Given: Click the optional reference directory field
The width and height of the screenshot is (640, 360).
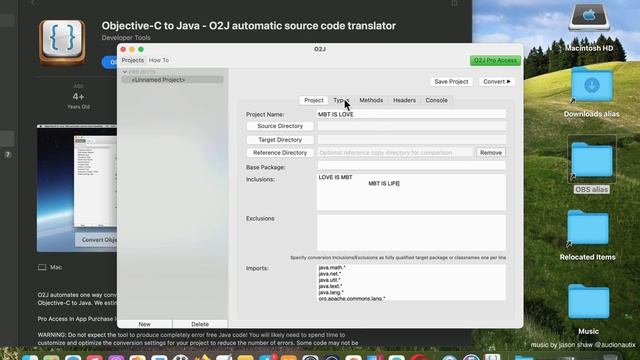Looking at the screenshot, I should click(x=395, y=153).
